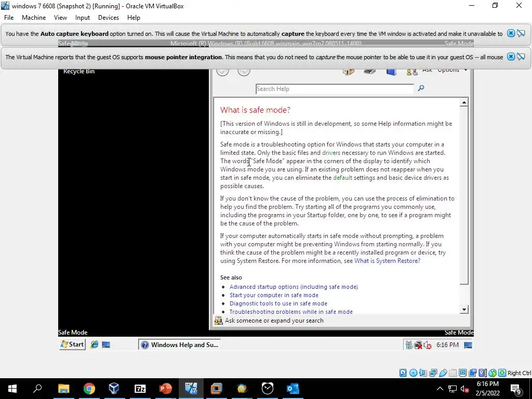Click the host taskbar Search icon
Viewport: 532px width, 399px height.
37,389
